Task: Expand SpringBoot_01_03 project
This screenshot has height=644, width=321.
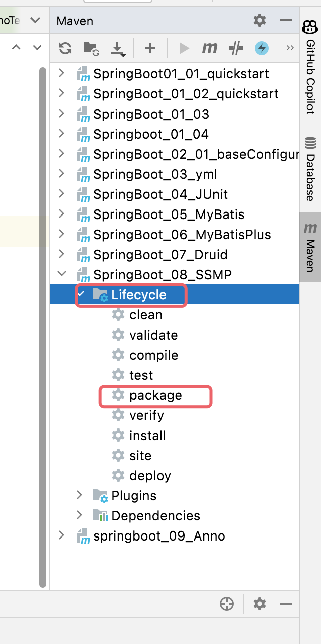Action: pos(61,114)
